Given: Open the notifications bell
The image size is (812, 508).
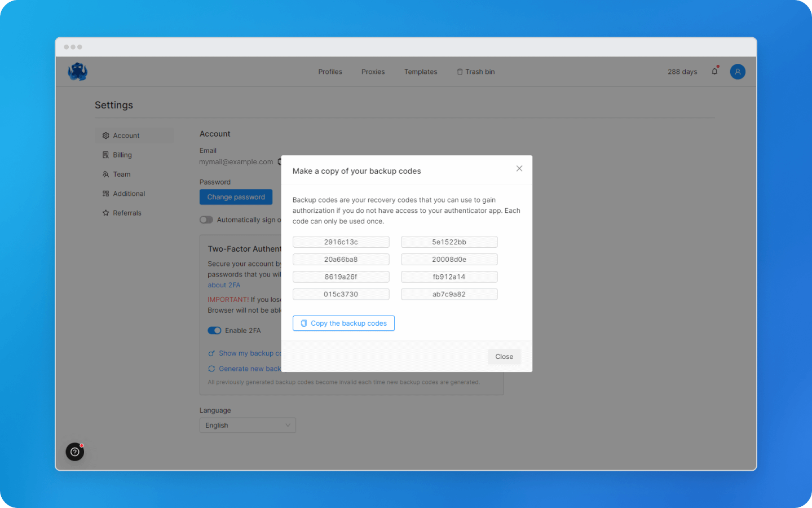Looking at the screenshot, I should point(714,71).
